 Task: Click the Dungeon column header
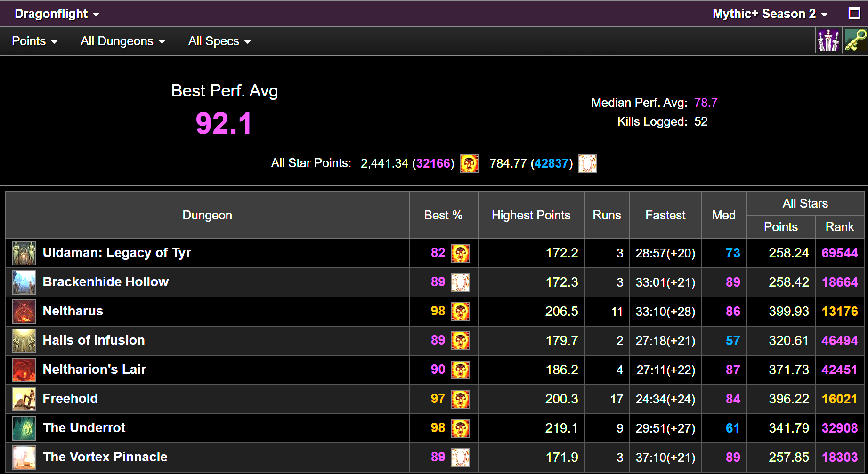click(207, 215)
